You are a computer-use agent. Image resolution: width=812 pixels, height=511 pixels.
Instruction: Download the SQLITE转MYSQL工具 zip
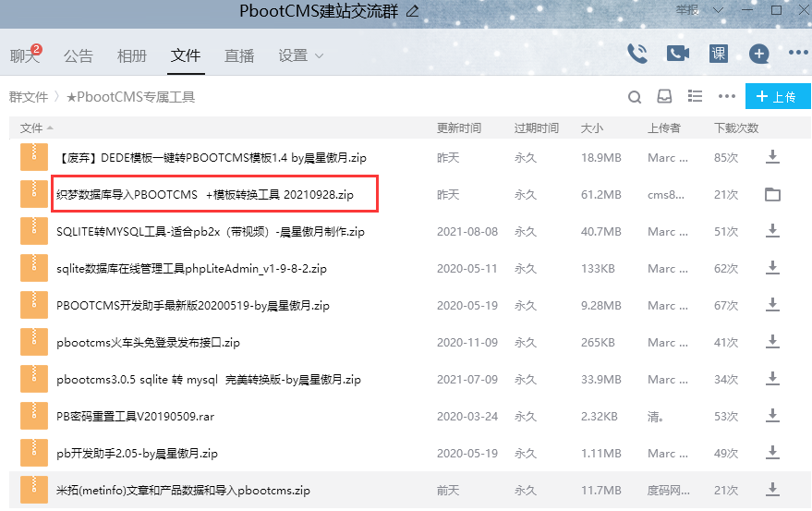point(772,231)
